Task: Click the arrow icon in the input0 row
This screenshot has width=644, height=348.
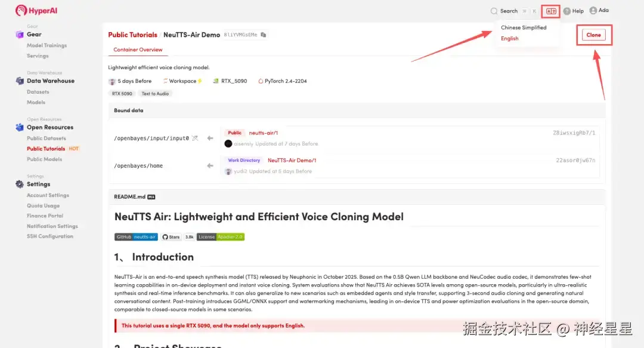Action: tap(210, 138)
